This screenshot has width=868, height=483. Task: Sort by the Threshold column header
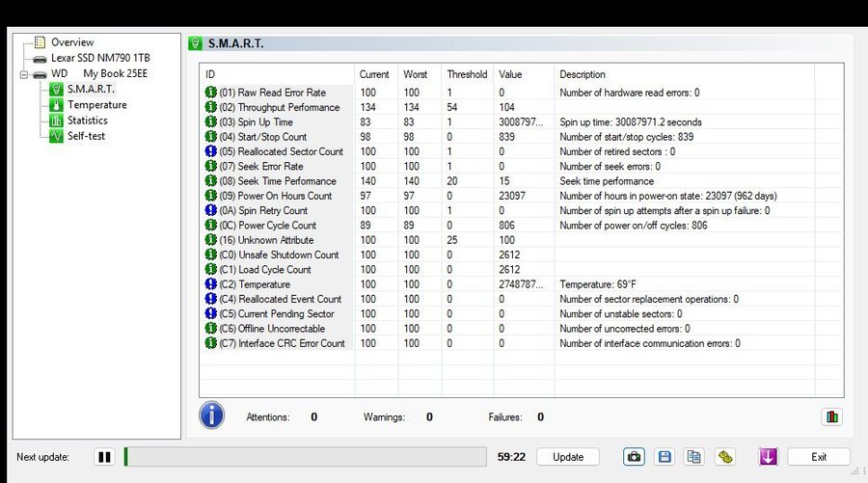click(x=467, y=74)
